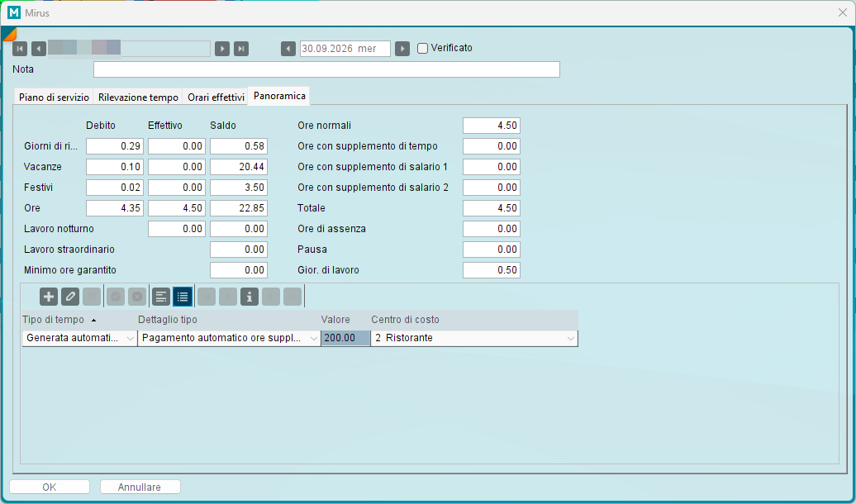Image resolution: width=856 pixels, height=504 pixels.
Task: Sort by the Tipo di tempo column header
Action: [79, 320]
